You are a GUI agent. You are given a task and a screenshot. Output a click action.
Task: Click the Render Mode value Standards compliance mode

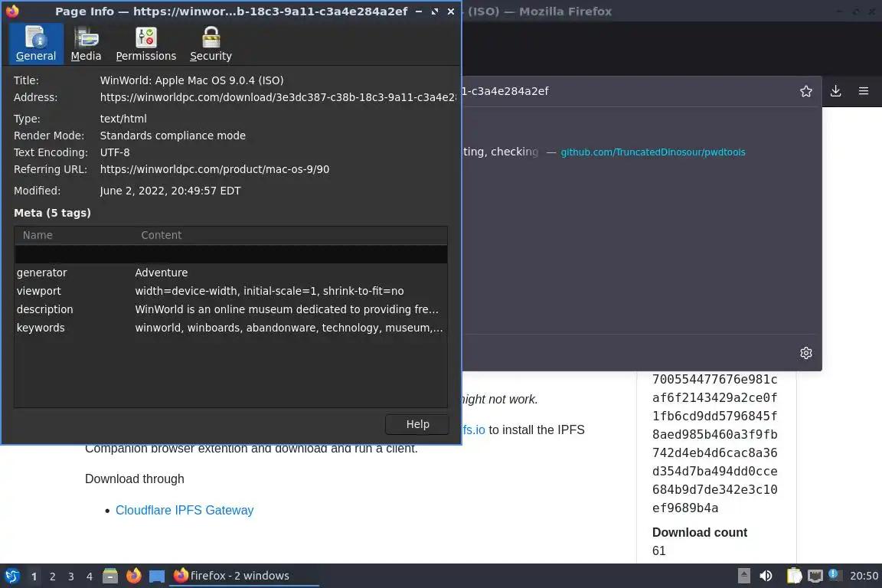(173, 136)
